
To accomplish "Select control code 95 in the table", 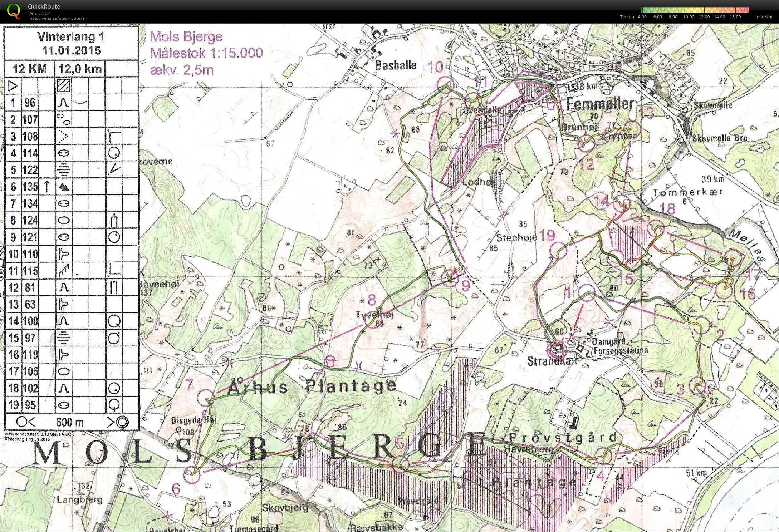I will [x=30, y=405].
